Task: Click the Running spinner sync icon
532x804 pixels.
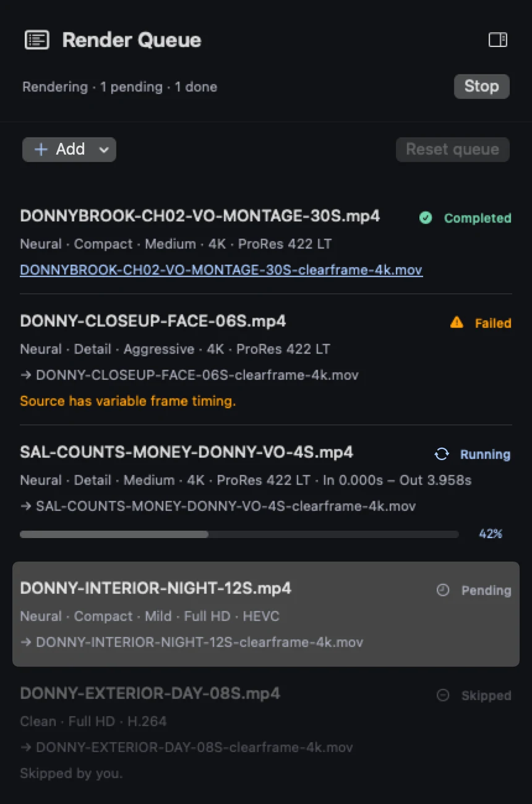Action: click(x=442, y=455)
